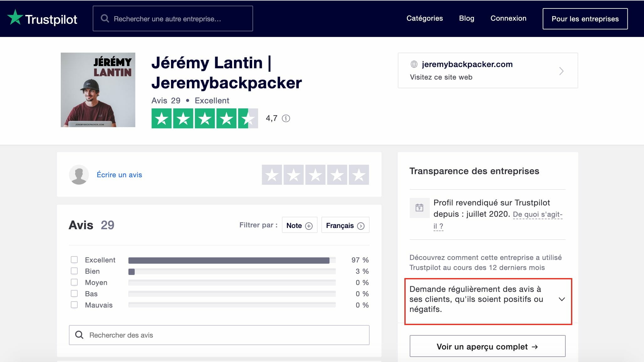
Task: Click the Écrire un avis link
Action: click(119, 175)
